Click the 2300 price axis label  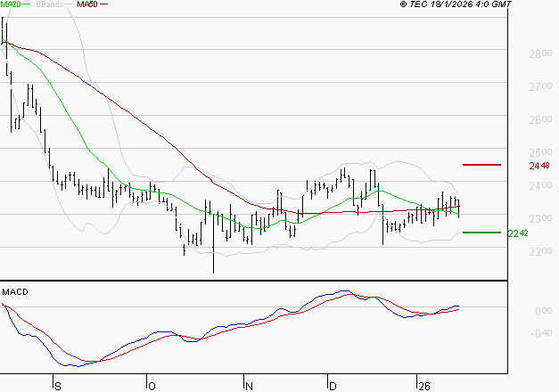540,218
